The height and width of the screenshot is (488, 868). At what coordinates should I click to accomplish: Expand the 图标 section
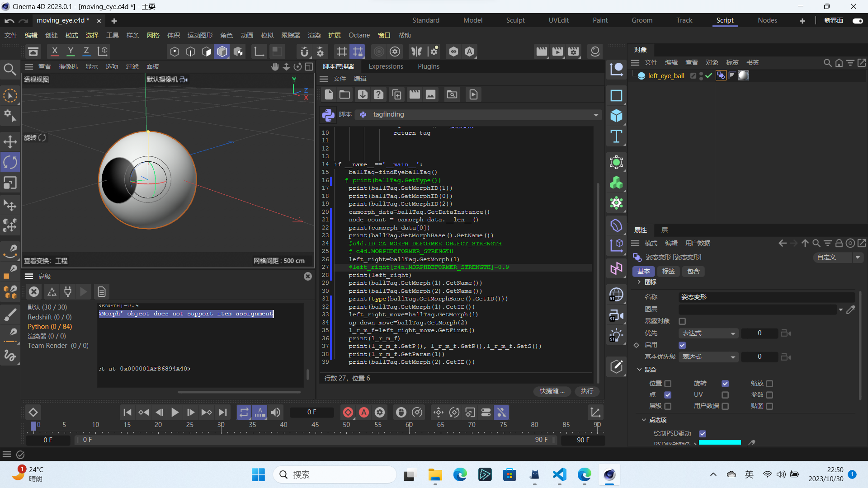639,282
